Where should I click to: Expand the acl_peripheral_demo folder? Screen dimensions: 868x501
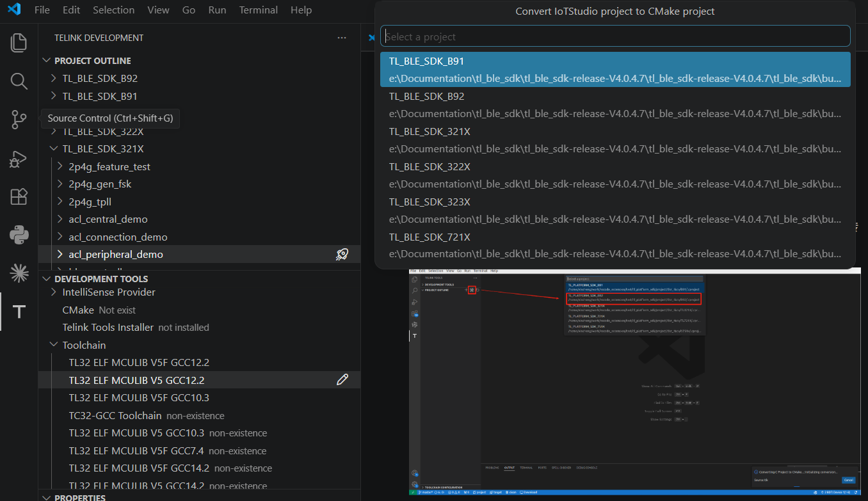[60, 255]
